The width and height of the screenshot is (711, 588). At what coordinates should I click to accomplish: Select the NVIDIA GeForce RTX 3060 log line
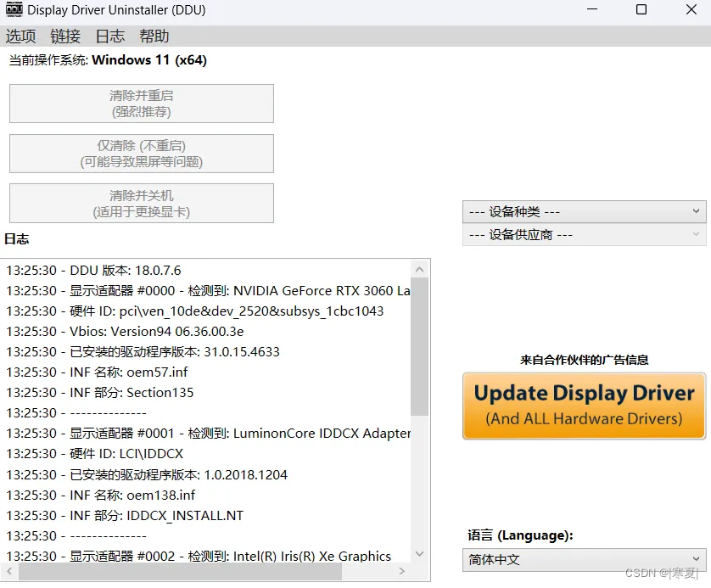click(x=208, y=291)
